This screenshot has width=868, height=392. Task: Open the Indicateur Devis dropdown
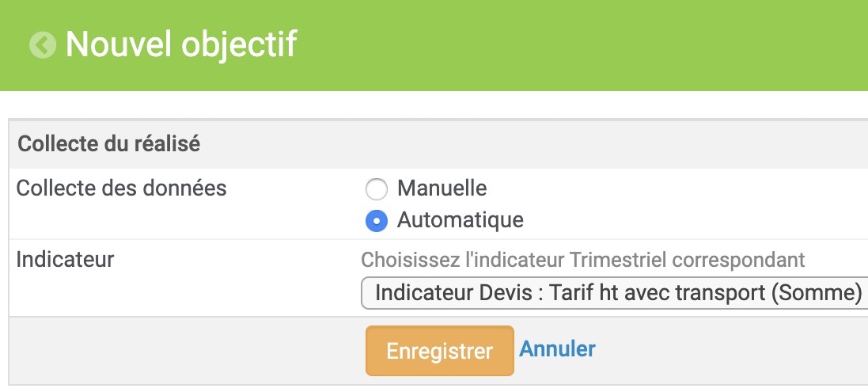click(615, 293)
